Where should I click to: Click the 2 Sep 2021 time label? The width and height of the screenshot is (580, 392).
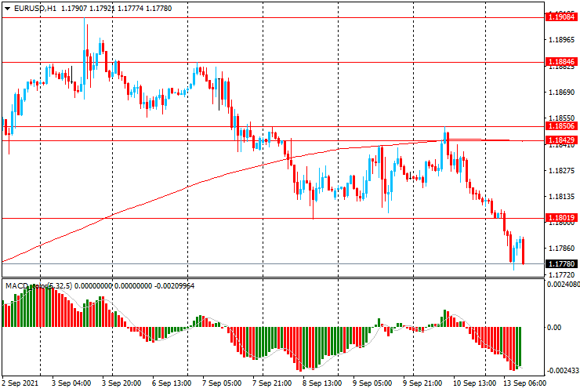point(20,383)
